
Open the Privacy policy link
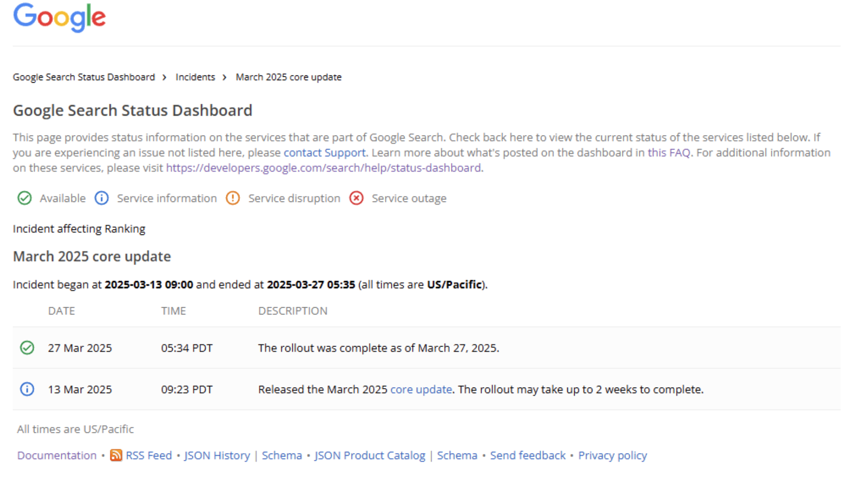click(x=612, y=456)
